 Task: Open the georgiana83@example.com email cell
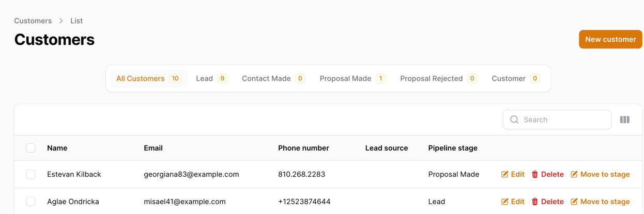pyautogui.click(x=191, y=174)
